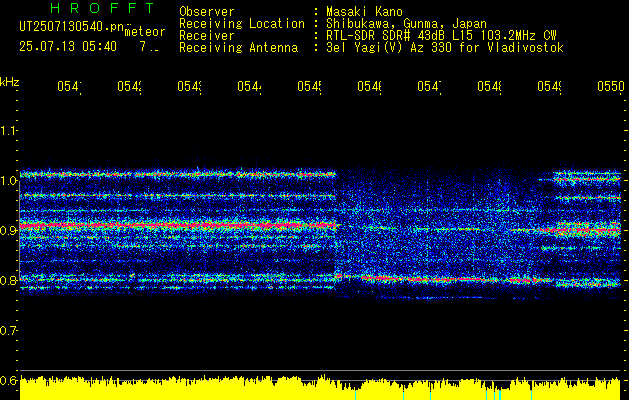The width and height of the screenshot is (629, 400).
Task: Click the 0548 time marker
Action: pos(489,86)
